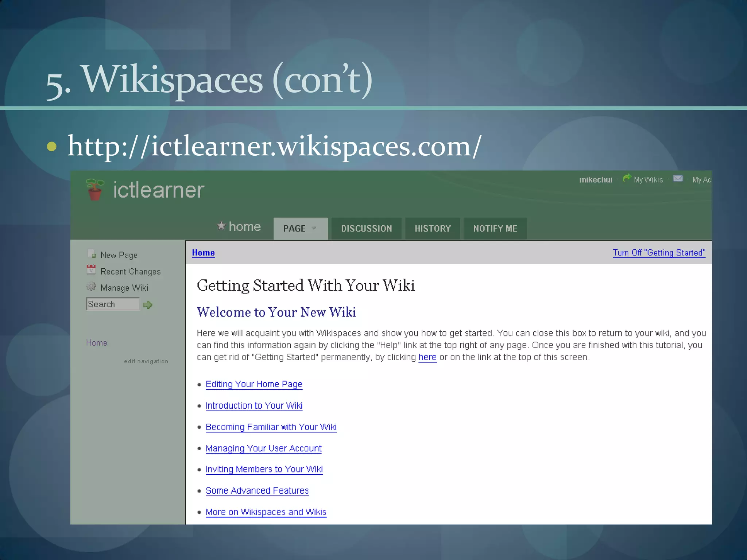Screen dimensions: 747x560
Task: Open the DISCUSSION tab
Action: pos(367,229)
